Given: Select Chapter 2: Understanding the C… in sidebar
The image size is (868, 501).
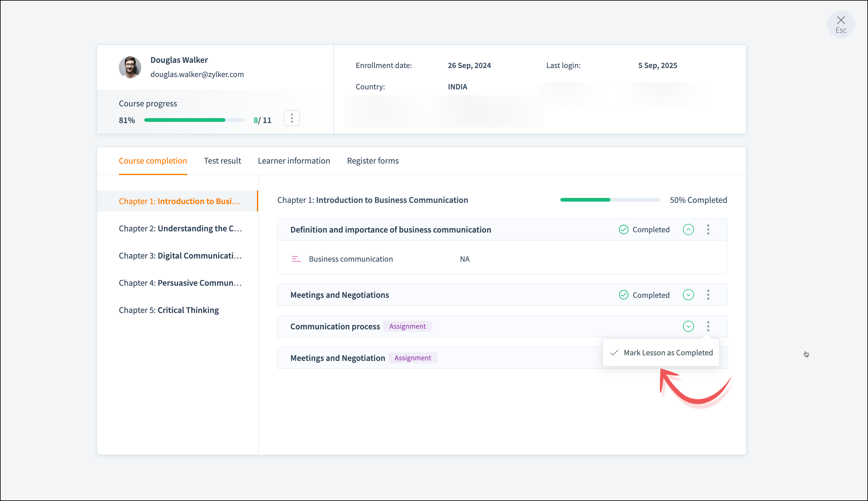Looking at the screenshot, I should pos(180,229).
